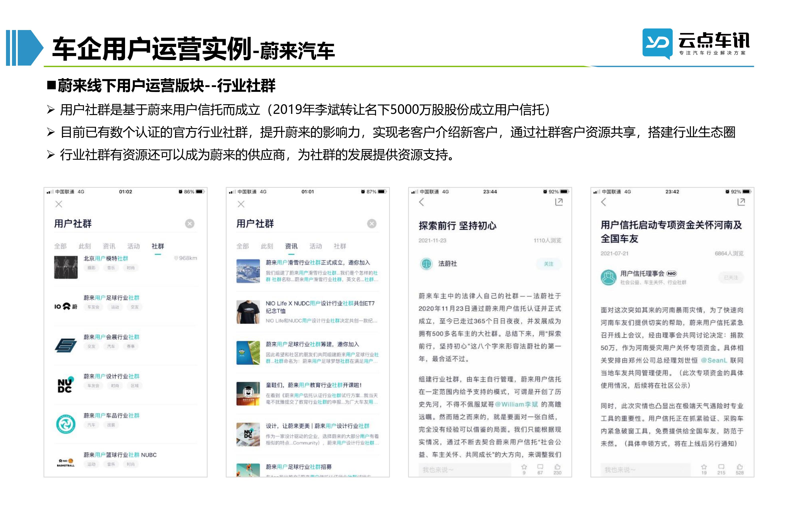This screenshot has height=532, width=798.
Task: Clear search field in first 用户社群 screen
Action: point(190,224)
